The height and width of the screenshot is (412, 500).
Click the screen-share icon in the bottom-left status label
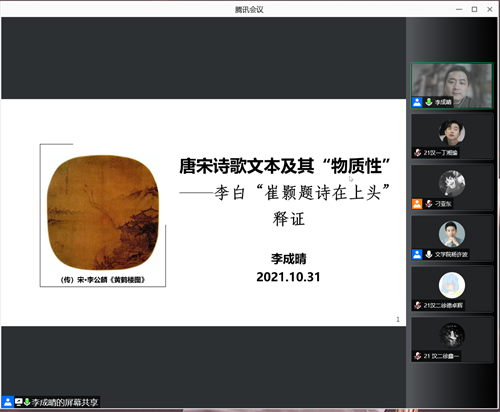point(19,402)
